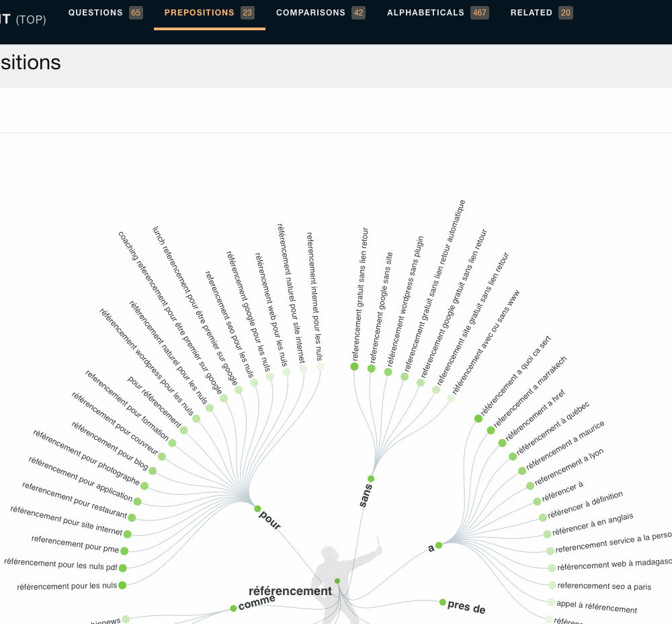
Task: Click dot for 'référencement pour les nuls'
Action: pyautogui.click(x=122, y=586)
